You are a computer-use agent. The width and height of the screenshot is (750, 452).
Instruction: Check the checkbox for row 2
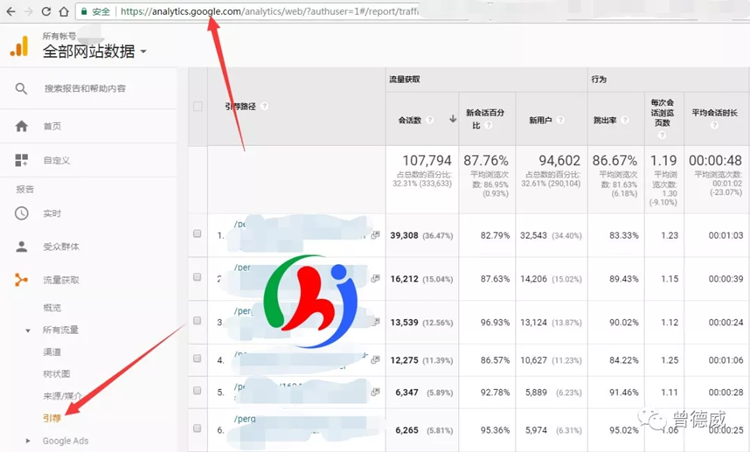197,277
